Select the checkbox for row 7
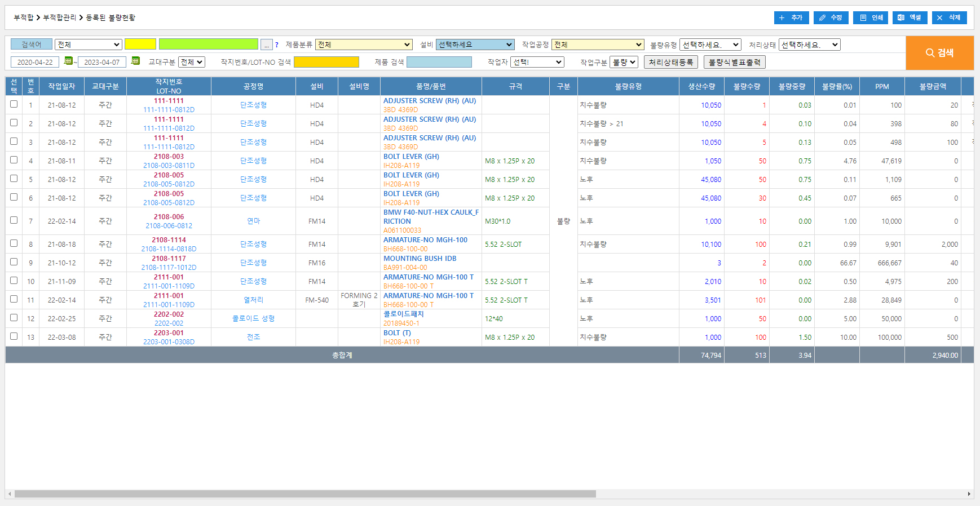Screen dimensions: 980x506 point(14,220)
